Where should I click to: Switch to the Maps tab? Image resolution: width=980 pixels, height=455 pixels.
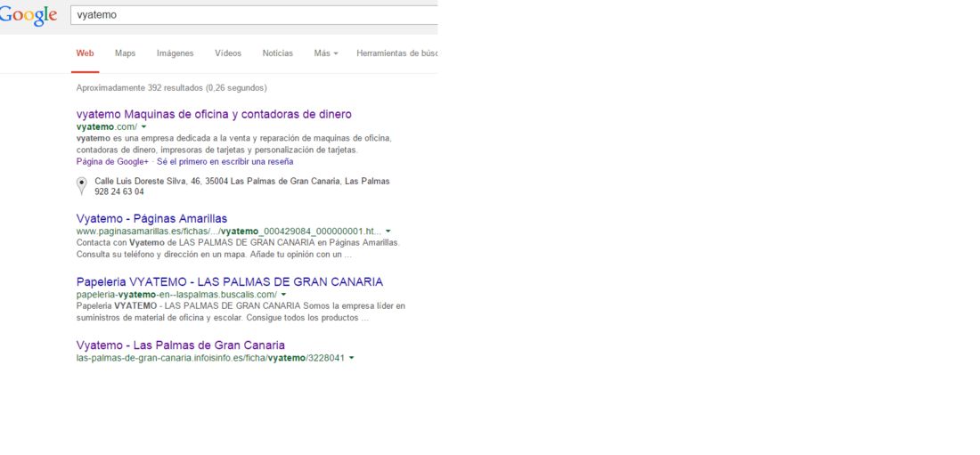[x=125, y=53]
